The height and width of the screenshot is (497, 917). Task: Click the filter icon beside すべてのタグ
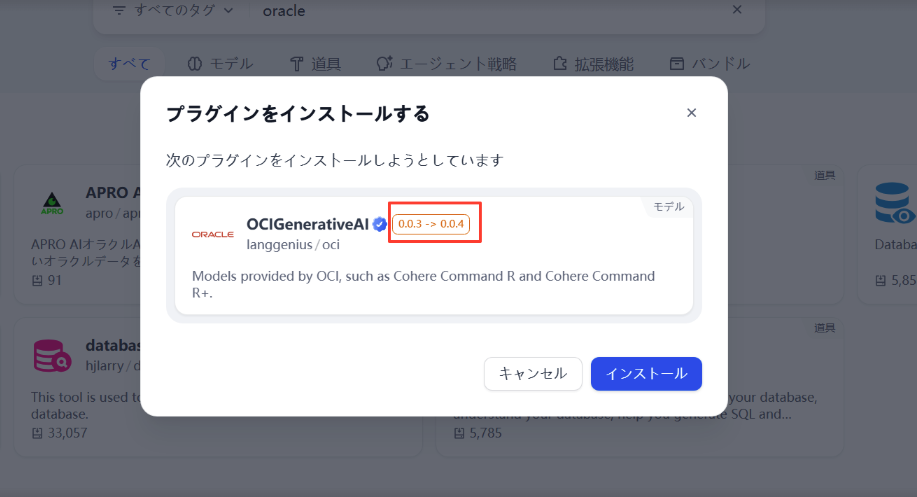point(119,11)
